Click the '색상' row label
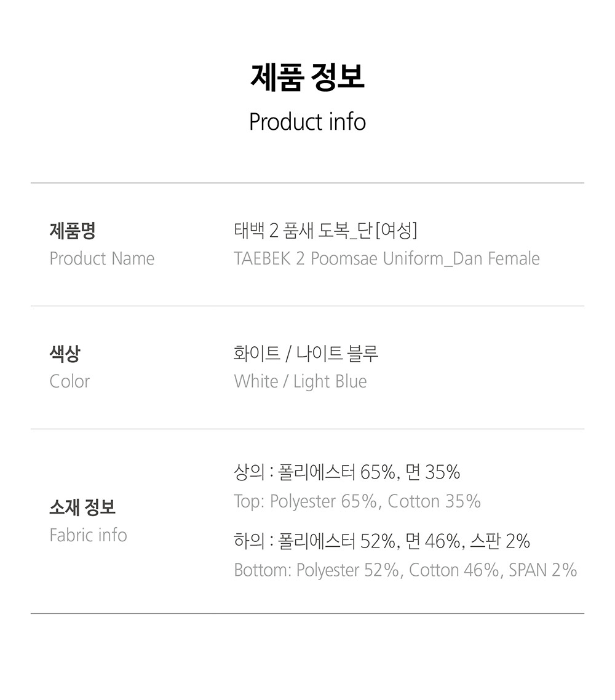615x700 pixels. (x=65, y=354)
